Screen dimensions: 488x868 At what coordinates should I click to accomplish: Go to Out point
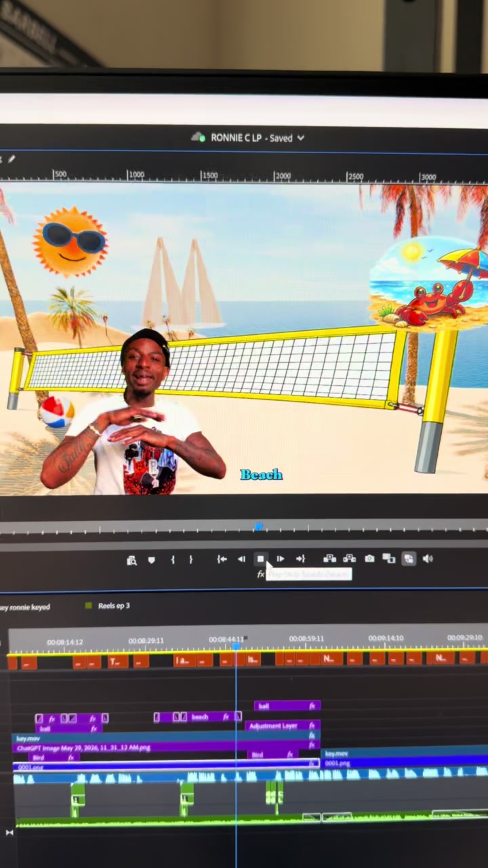(x=300, y=559)
